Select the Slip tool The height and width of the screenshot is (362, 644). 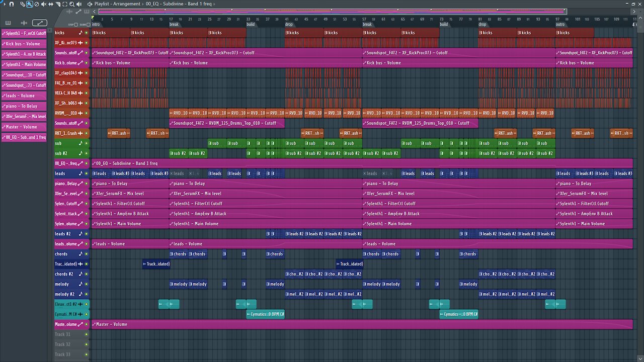[51, 4]
